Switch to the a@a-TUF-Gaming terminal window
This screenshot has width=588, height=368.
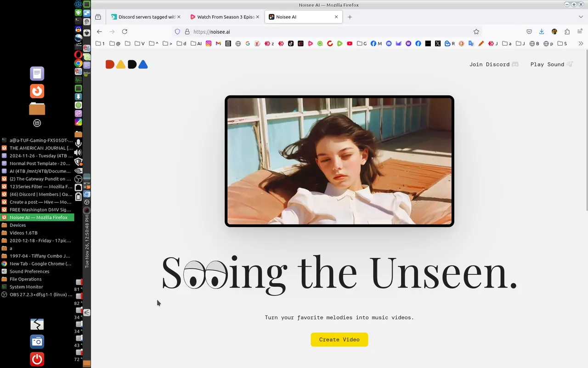pyautogui.click(x=37, y=140)
